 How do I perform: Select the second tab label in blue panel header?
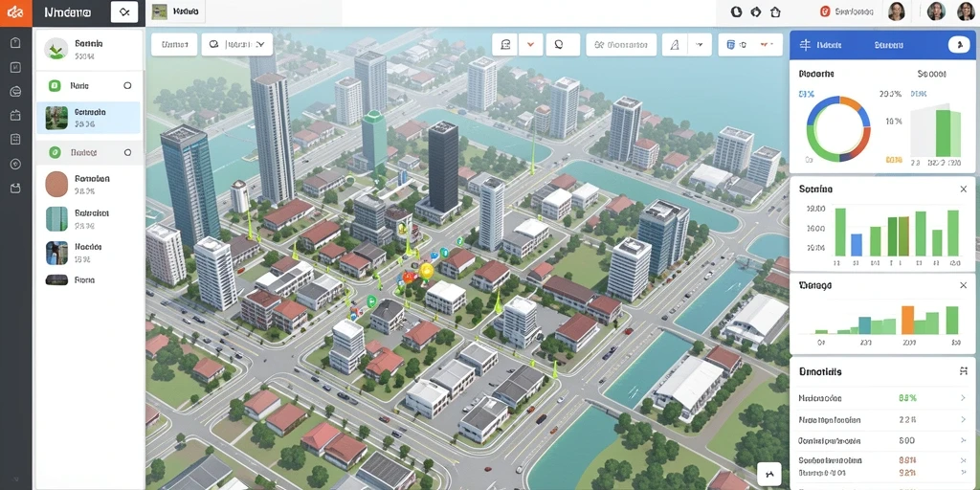pyautogui.click(x=887, y=45)
